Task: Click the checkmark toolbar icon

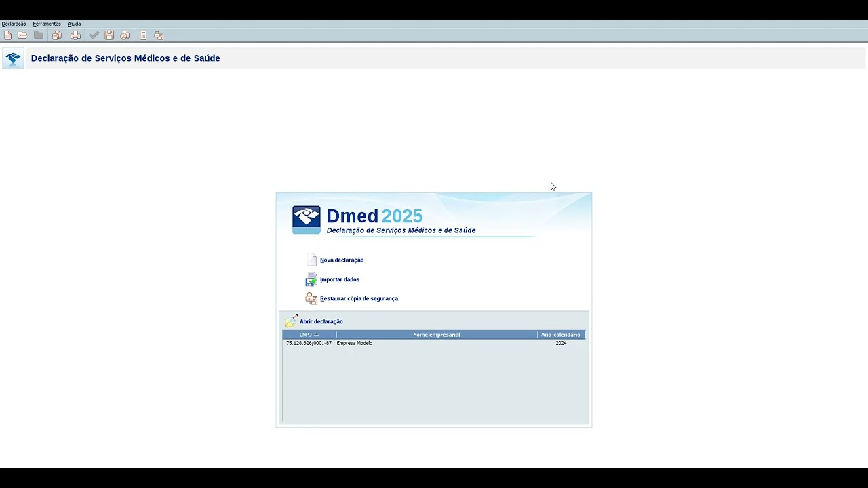Action: pos(94,35)
